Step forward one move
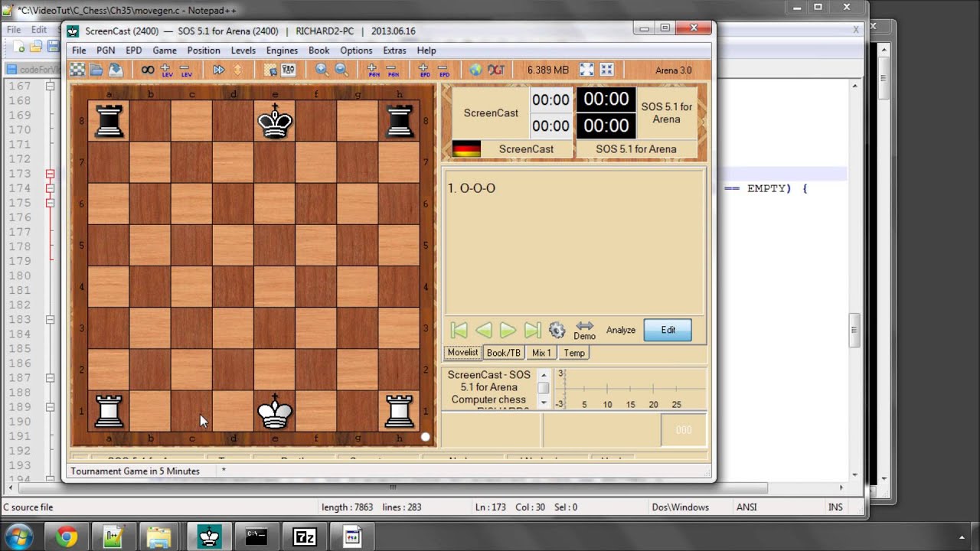This screenshot has height=551, width=980. (508, 330)
